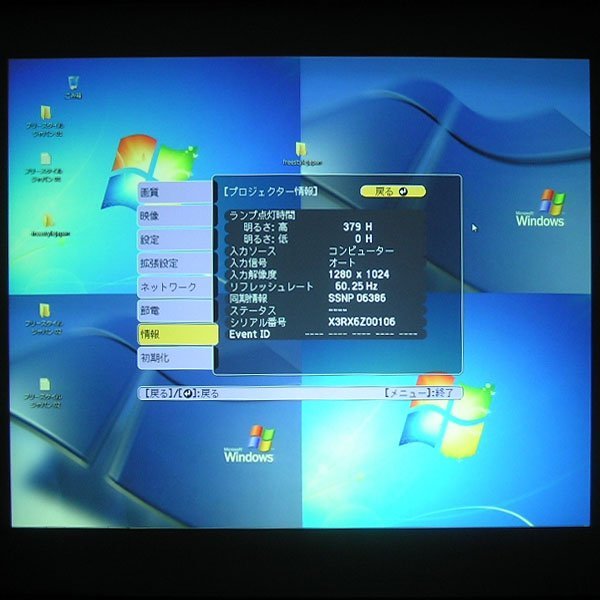Select the highlighted 情報 menu item
Screen dimensions: 600x600
(x=178, y=334)
